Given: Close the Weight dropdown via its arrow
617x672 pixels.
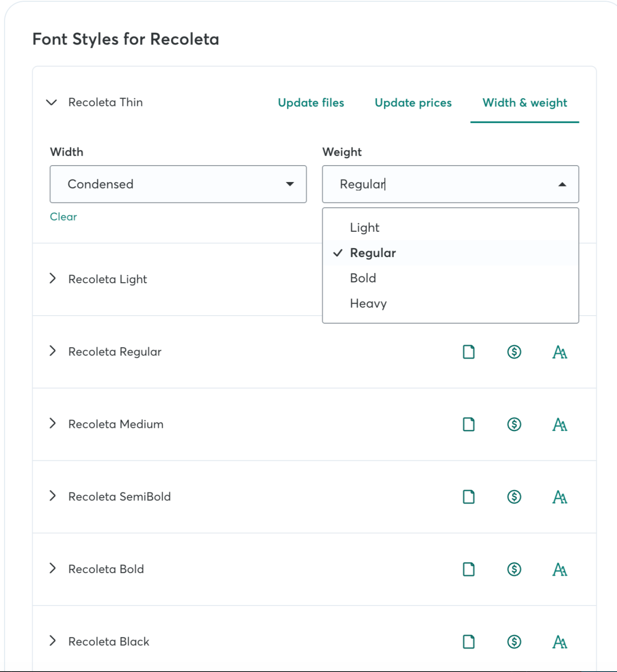Looking at the screenshot, I should point(562,184).
